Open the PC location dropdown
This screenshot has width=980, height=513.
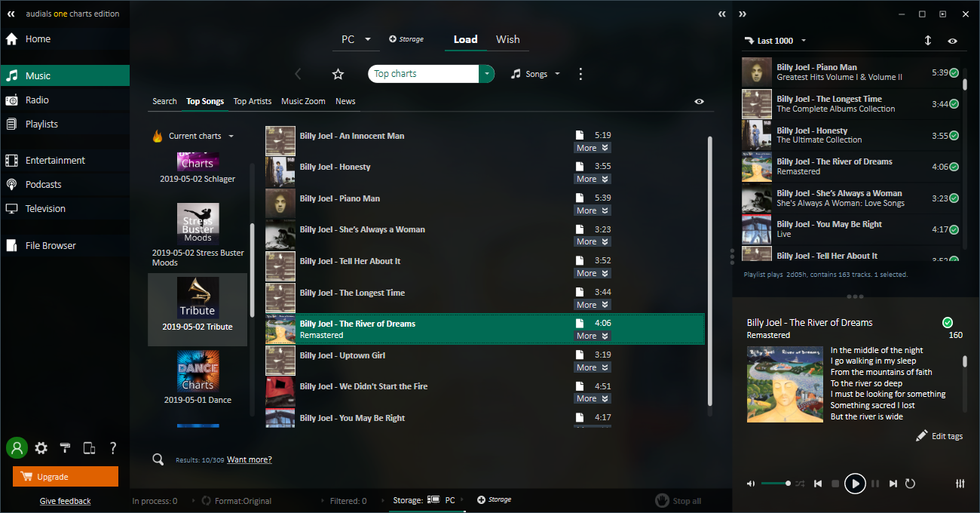click(x=356, y=39)
